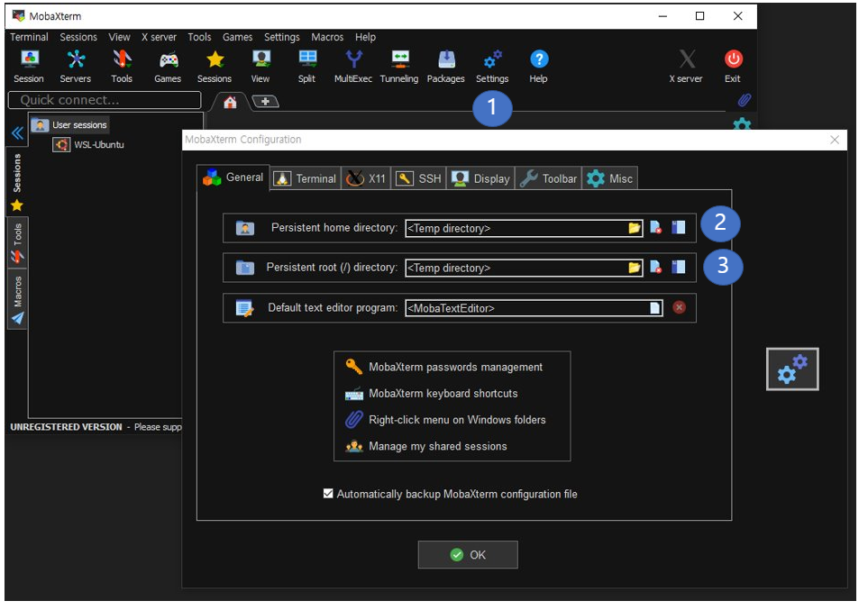Open Manage my shared sessions
Viewport: 868px width, 610px height.
[x=425, y=446]
